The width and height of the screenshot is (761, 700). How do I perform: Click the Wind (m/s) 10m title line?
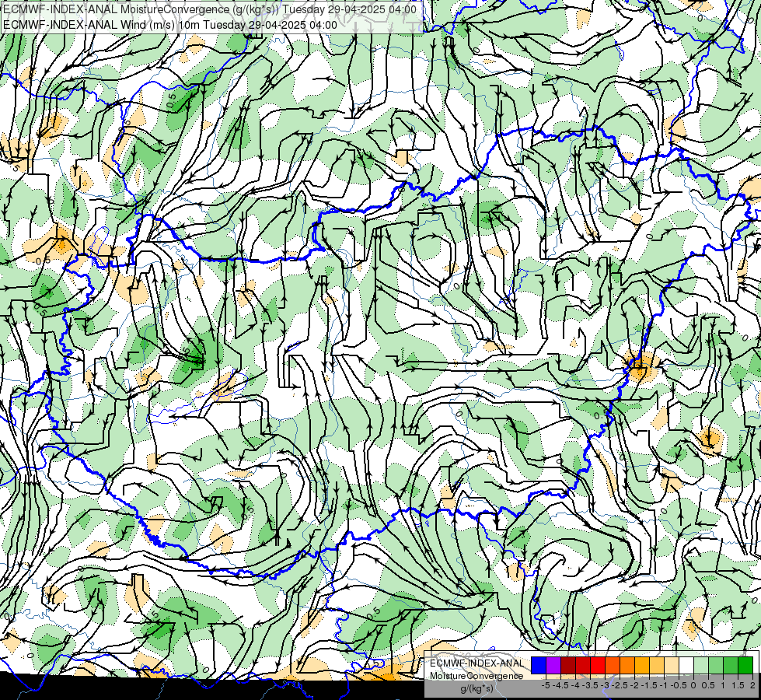170,24
